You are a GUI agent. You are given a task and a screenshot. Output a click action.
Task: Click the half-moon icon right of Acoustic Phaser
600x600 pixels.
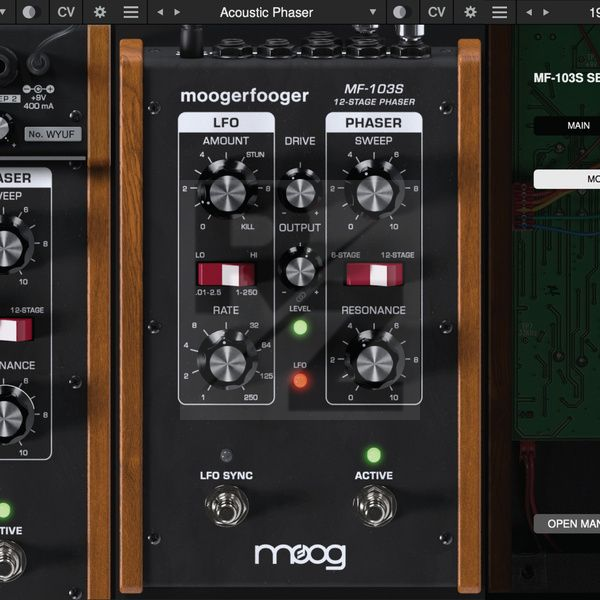point(399,12)
